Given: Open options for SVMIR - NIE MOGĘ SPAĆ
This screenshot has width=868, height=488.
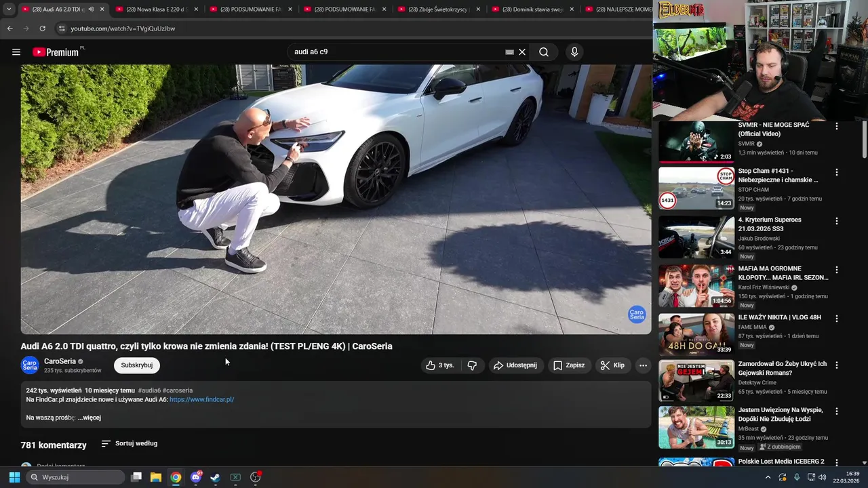Looking at the screenshot, I should tap(836, 126).
